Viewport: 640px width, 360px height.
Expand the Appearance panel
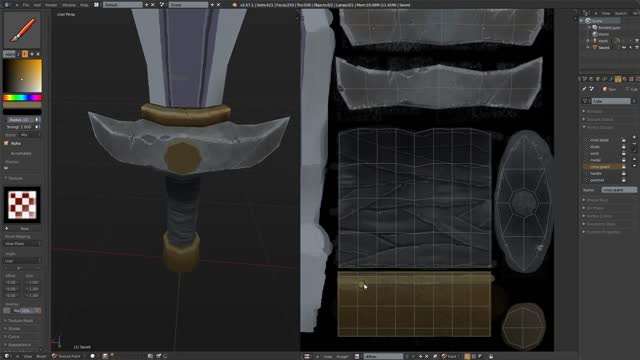click(x=18, y=345)
